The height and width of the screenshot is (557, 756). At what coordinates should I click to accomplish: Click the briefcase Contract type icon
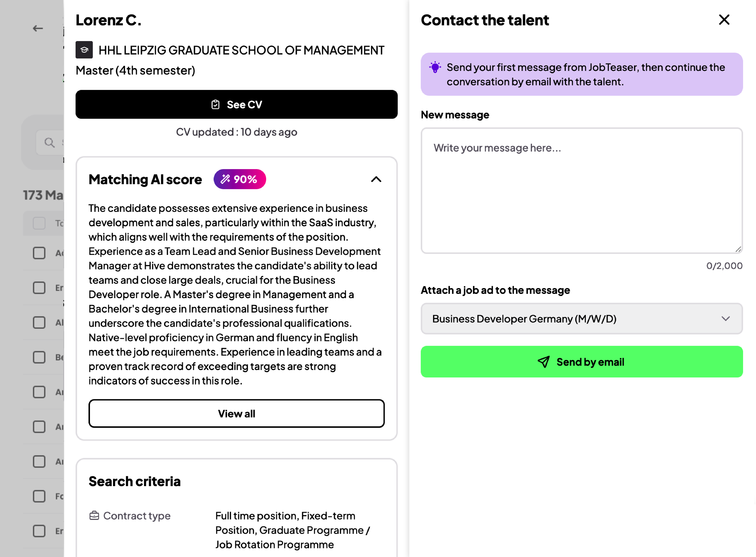(x=94, y=516)
